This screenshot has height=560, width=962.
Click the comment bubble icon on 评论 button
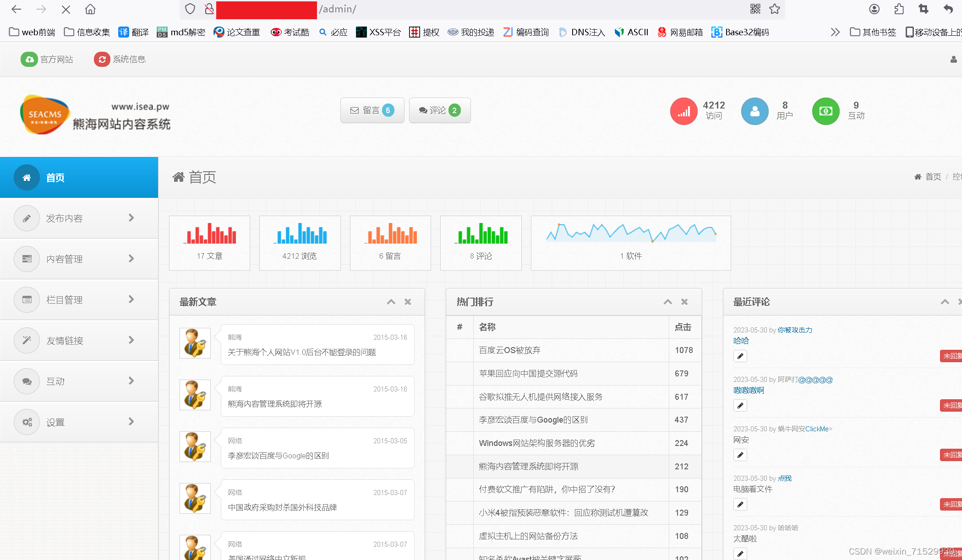coord(423,110)
